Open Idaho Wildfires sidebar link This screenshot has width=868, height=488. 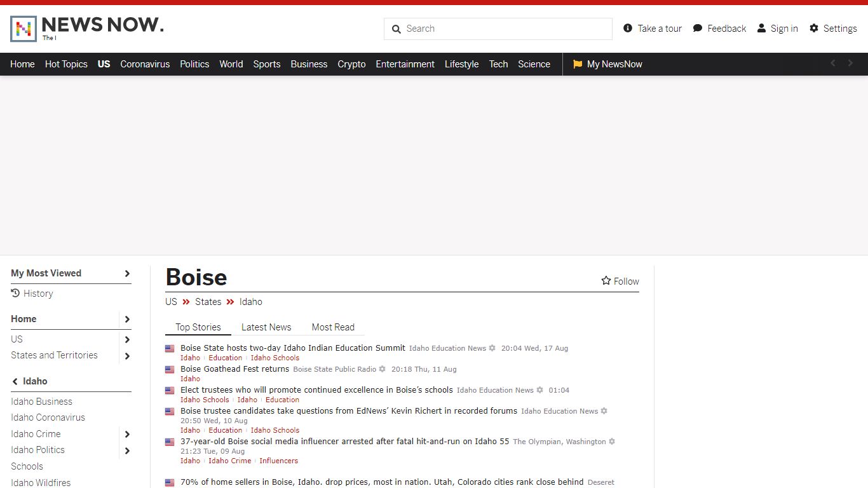pyautogui.click(x=41, y=482)
